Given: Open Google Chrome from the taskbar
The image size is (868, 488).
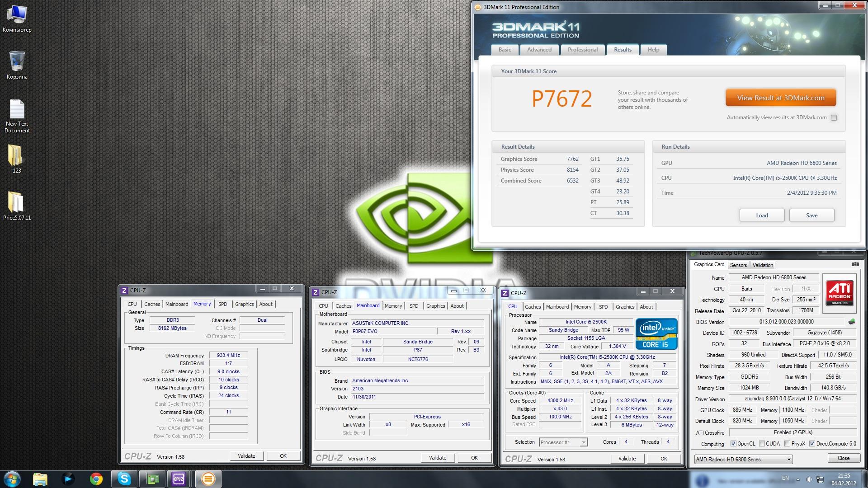Looking at the screenshot, I should tap(96, 479).
